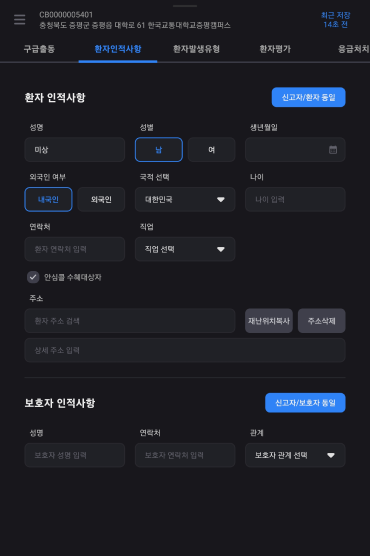Expand the 대한민국 nationality dropdown
Screen dimensions: 370x556
click(x=185, y=199)
